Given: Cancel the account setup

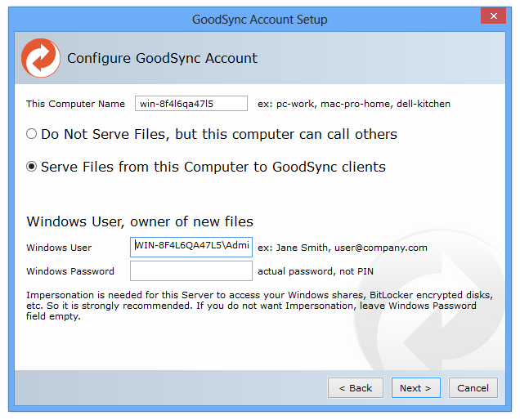Looking at the screenshot, I should (x=473, y=388).
